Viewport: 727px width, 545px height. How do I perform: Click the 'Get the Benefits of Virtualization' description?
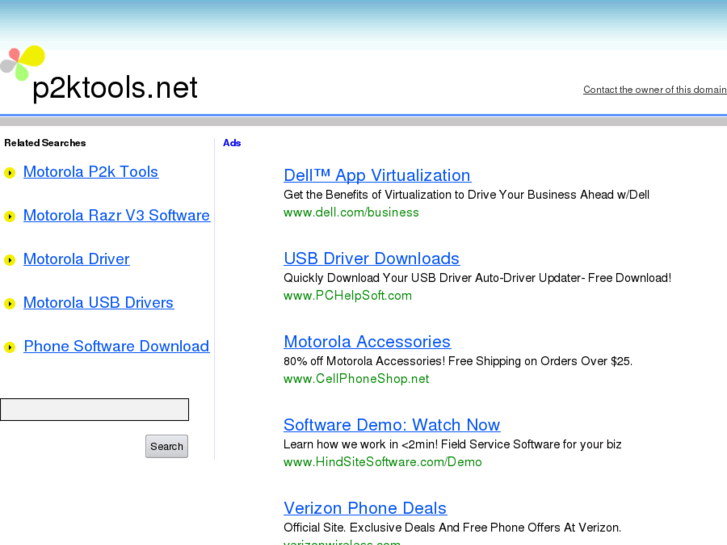click(x=466, y=195)
